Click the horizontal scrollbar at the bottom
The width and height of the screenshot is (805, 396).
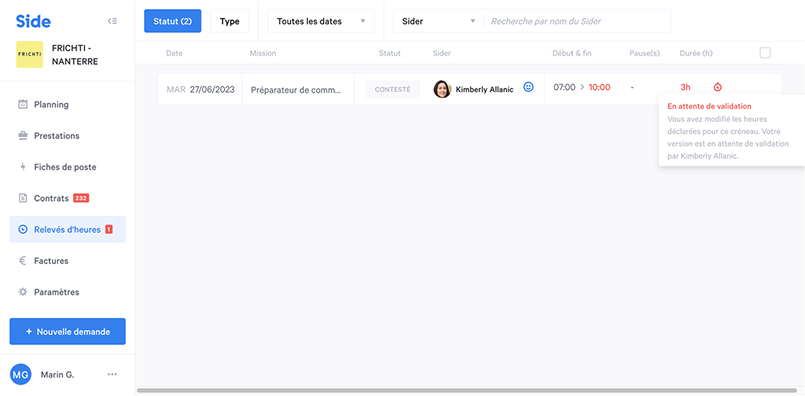click(467, 390)
